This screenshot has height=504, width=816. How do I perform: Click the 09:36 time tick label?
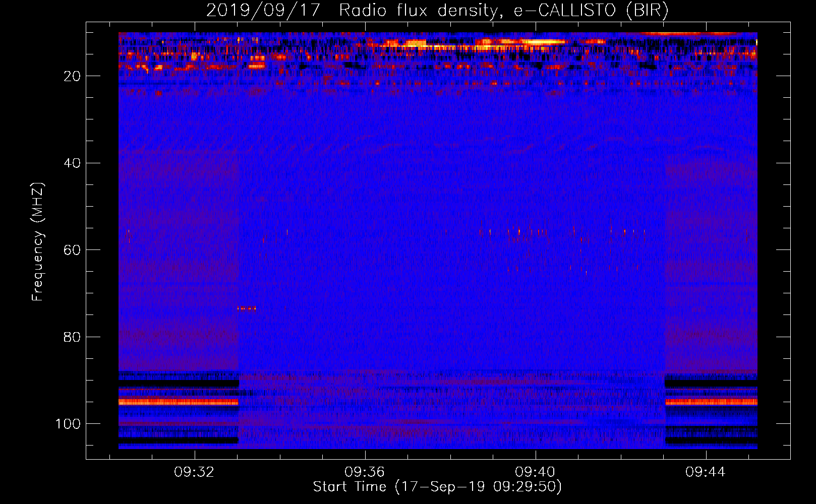click(x=365, y=472)
